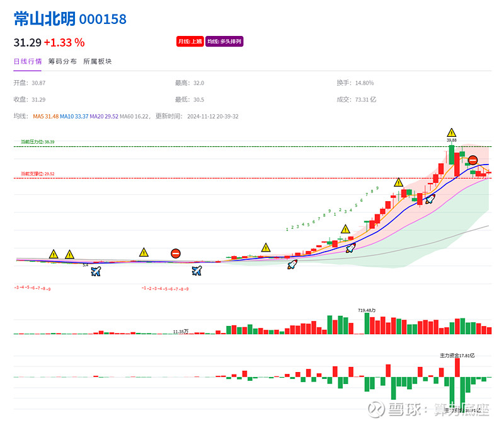Screen dimensions: 504x425
Task: Click the rocket icon beneath the rightmost candle cluster
Action: (x=430, y=199)
